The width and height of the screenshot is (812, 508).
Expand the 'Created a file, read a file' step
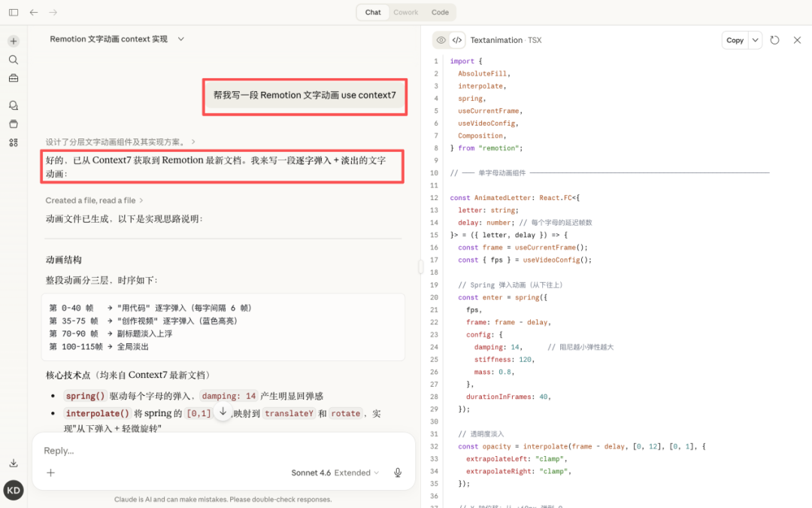coord(94,200)
